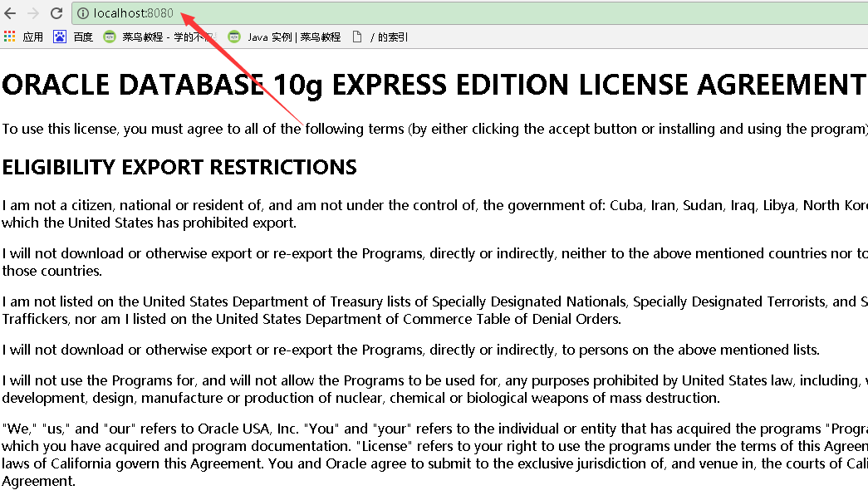Click text 'to persons on the above mentioned lists.'
The width and height of the screenshot is (868, 495).
[690, 350]
